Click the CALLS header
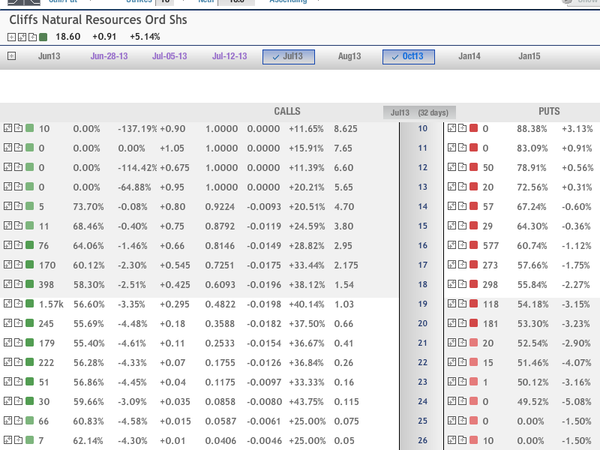Screen dimensions: 600x450 pos(287,111)
